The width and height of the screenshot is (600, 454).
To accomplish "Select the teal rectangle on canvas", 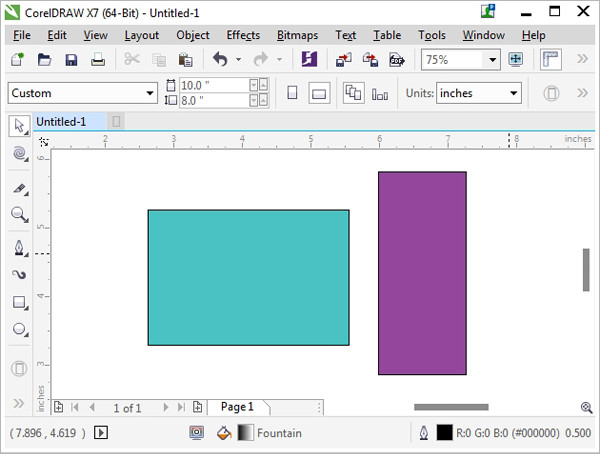I will 249,278.
